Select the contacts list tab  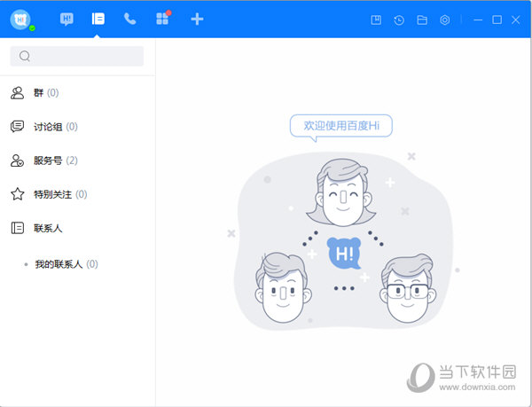pos(98,19)
